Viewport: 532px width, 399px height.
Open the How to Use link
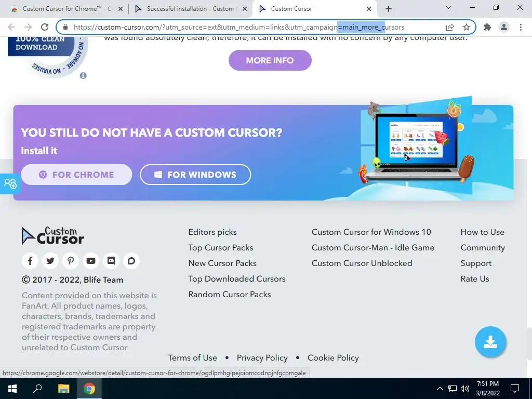point(483,232)
